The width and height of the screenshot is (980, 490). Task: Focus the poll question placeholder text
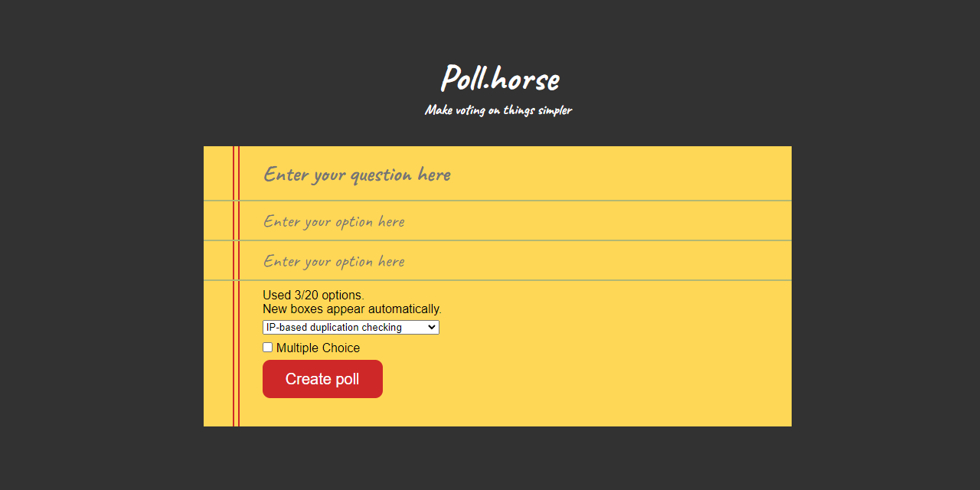pyautogui.click(x=357, y=174)
